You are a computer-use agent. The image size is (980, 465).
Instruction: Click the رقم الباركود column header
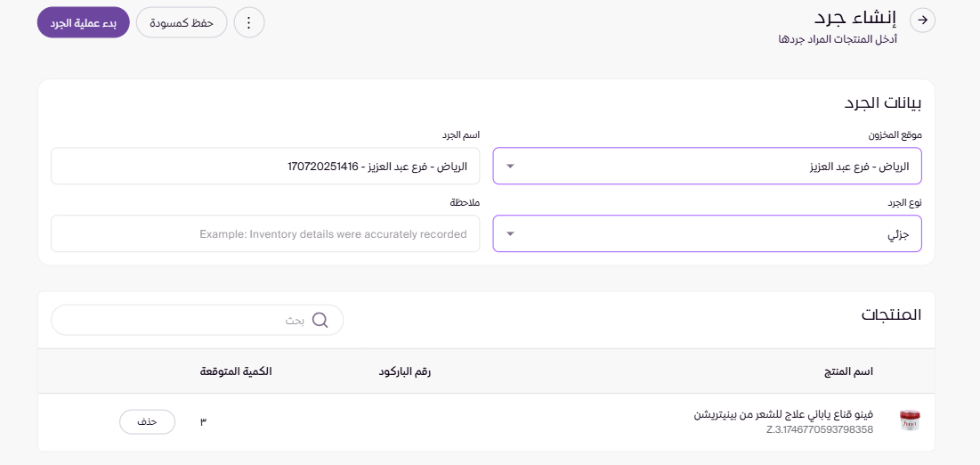405,371
